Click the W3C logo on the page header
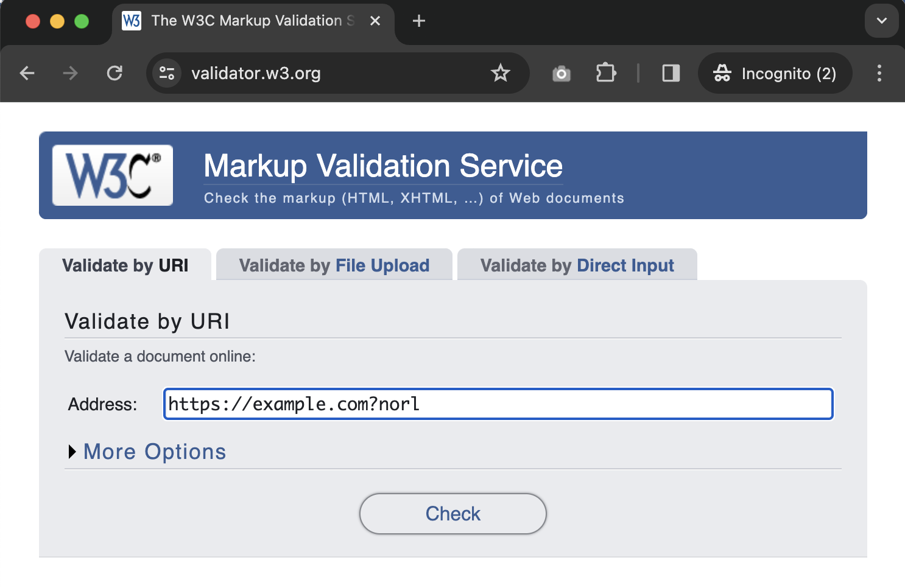 [111, 175]
